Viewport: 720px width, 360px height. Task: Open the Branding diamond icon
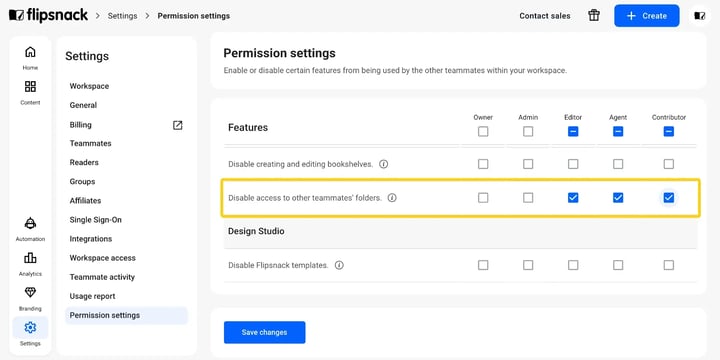pos(30,292)
